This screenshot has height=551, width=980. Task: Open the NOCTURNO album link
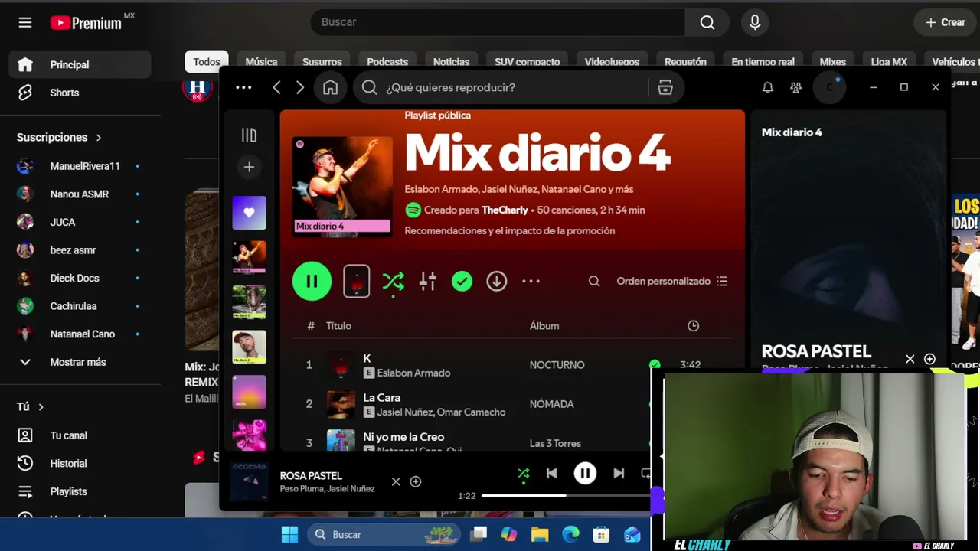(x=557, y=365)
